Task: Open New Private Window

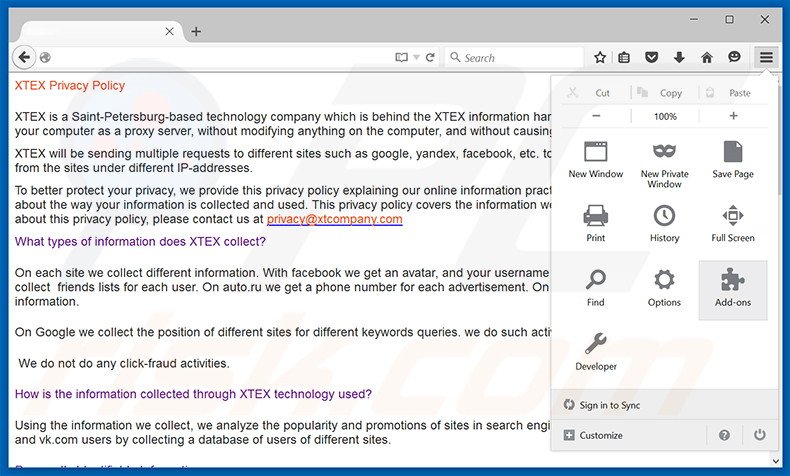Action: pos(664,165)
